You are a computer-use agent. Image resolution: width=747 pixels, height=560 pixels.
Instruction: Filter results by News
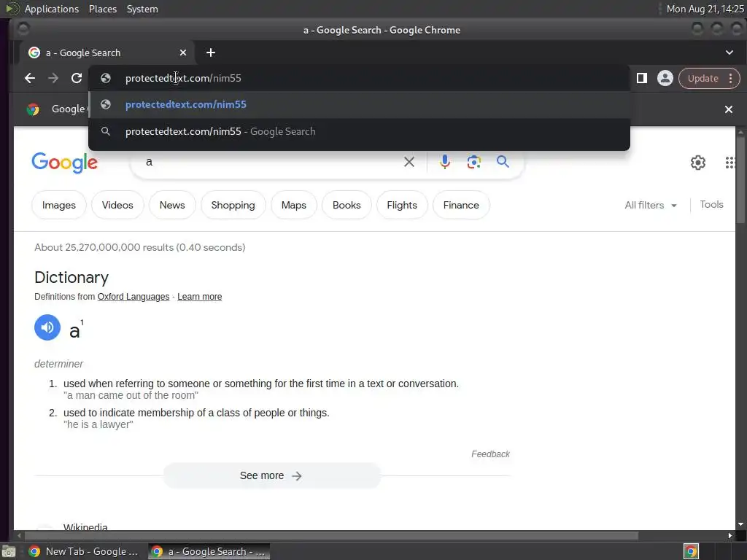tap(172, 205)
